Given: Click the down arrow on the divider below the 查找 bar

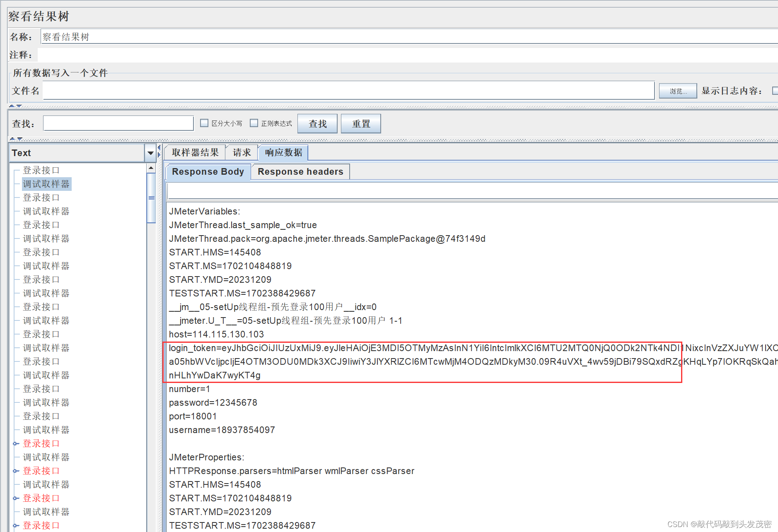Looking at the screenshot, I should 19,139.
